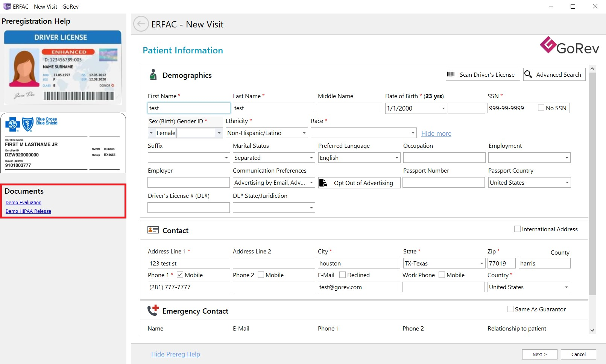Image resolution: width=606 pixels, height=364 pixels.
Task: Click the Next button
Action: click(539, 354)
